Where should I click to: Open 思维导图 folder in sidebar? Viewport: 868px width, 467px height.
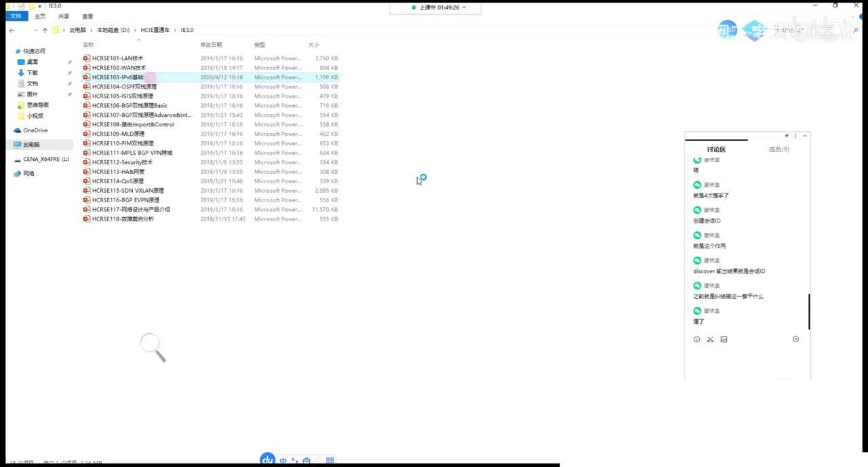[x=38, y=105]
